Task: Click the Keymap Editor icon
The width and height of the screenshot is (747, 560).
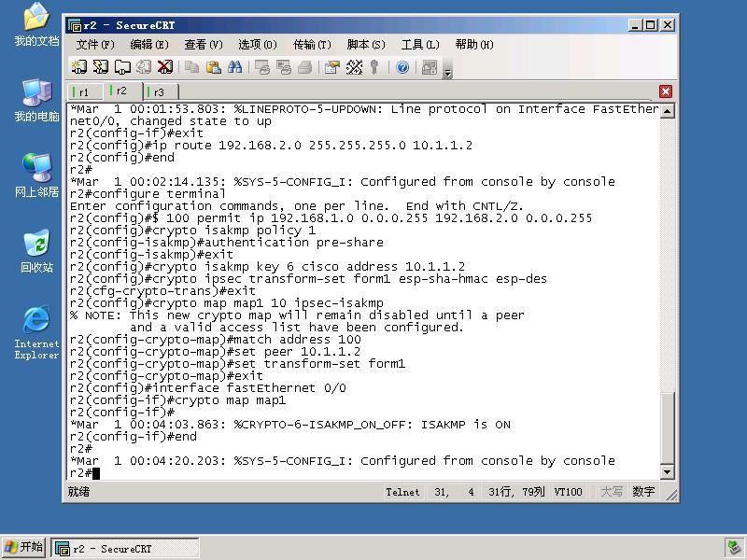Action: click(x=354, y=67)
